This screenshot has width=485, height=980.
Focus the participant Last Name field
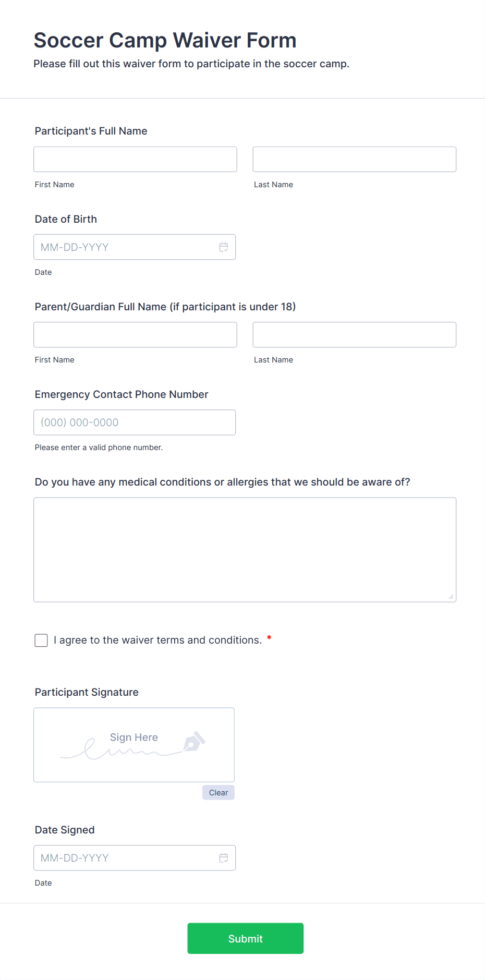tap(354, 159)
